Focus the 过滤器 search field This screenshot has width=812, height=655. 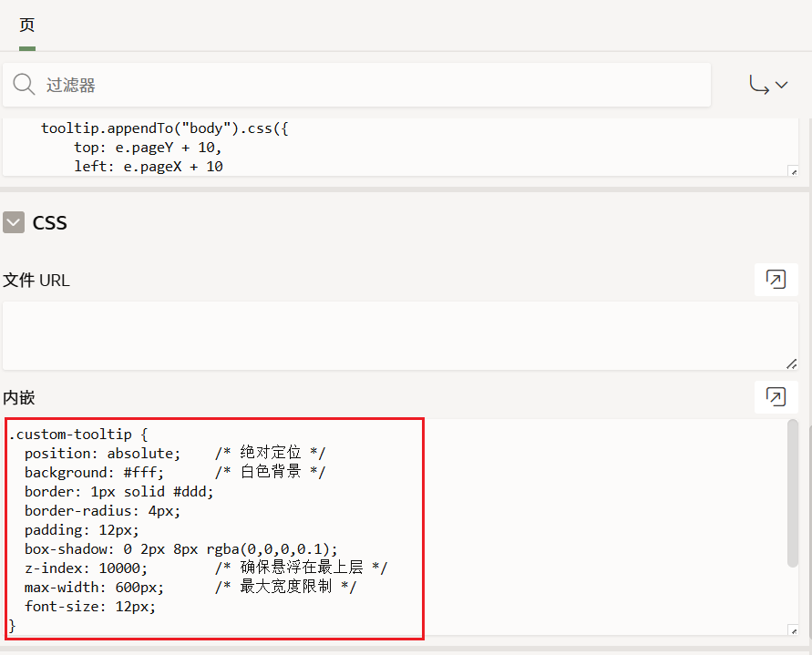tap(365, 85)
